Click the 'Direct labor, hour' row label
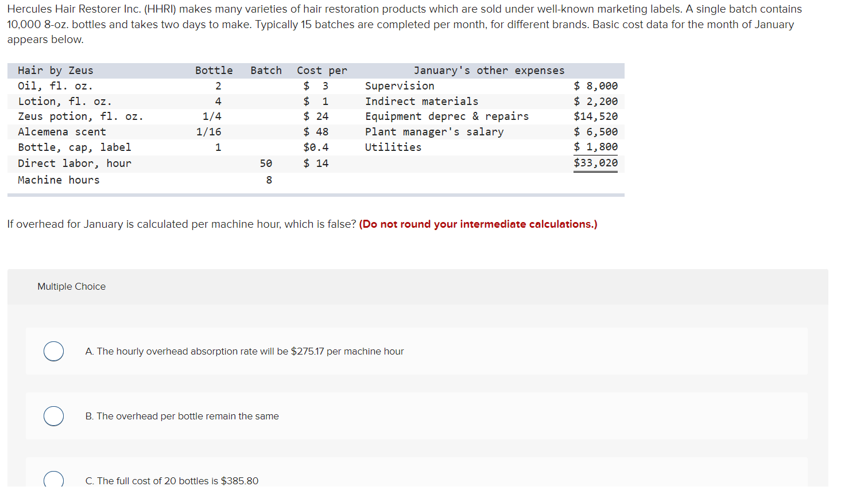Screen dimensions: 868x498 click(75, 164)
